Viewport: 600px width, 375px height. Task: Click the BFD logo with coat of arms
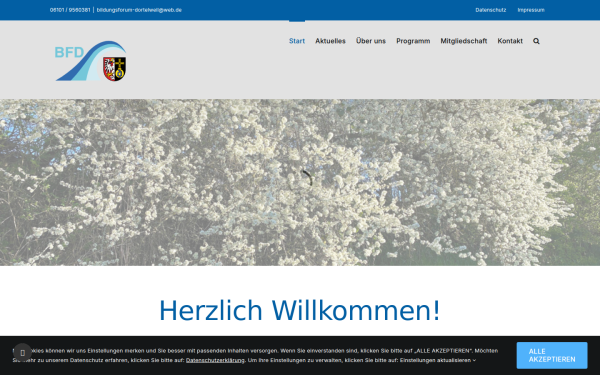90,61
